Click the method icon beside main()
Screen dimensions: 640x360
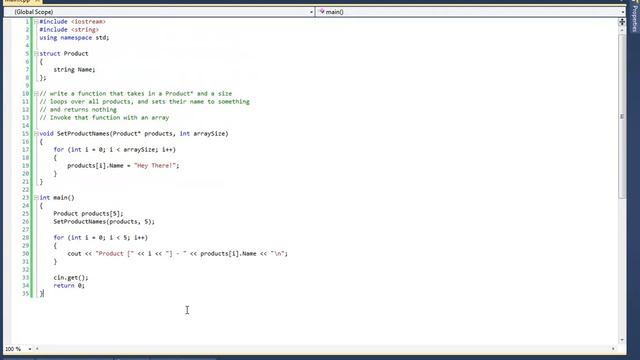coord(322,12)
